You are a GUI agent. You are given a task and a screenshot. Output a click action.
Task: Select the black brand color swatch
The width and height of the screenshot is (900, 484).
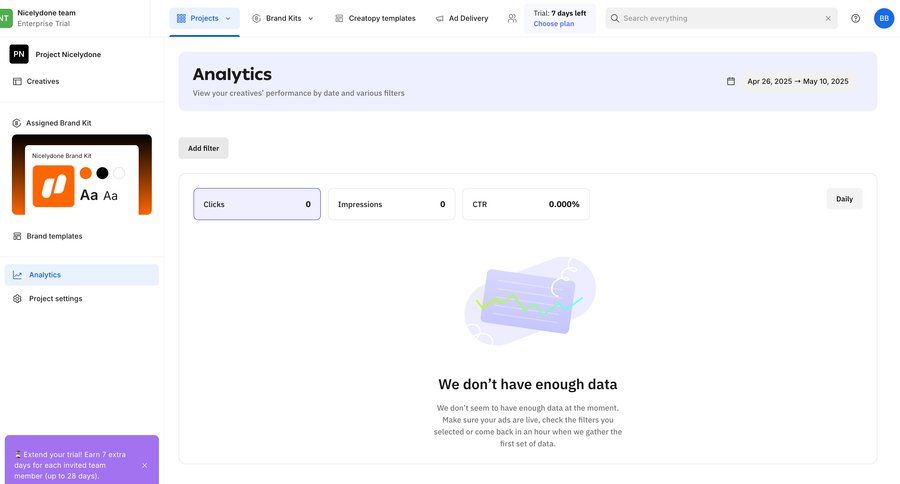[x=102, y=173]
